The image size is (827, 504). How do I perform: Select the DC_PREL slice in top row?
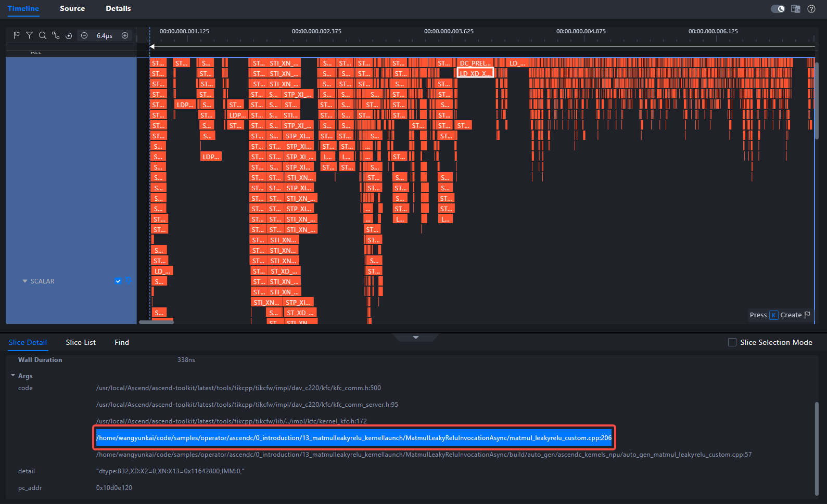click(x=475, y=63)
